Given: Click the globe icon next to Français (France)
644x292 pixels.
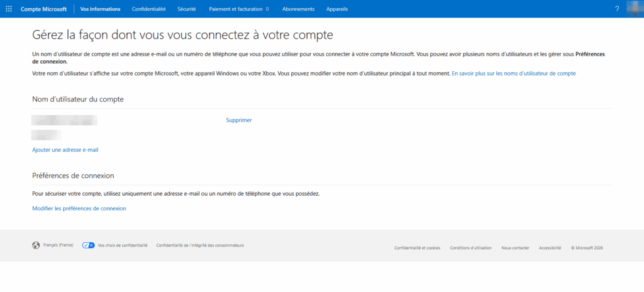Looking at the screenshot, I should tap(36, 245).
